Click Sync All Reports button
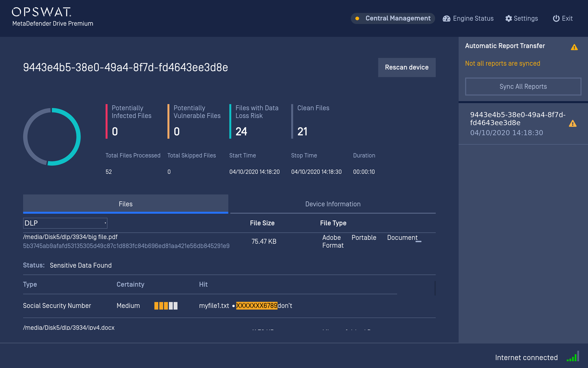 coord(523,87)
